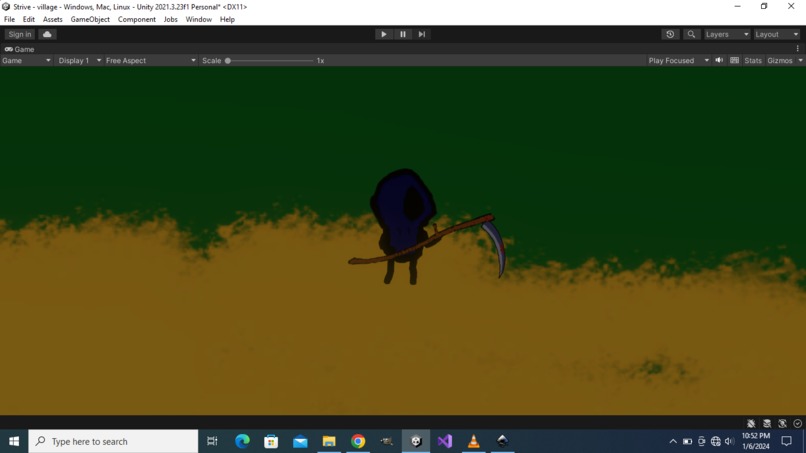This screenshot has height=453, width=806.
Task: Advance one frame with the Step button
Action: (x=422, y=34)
